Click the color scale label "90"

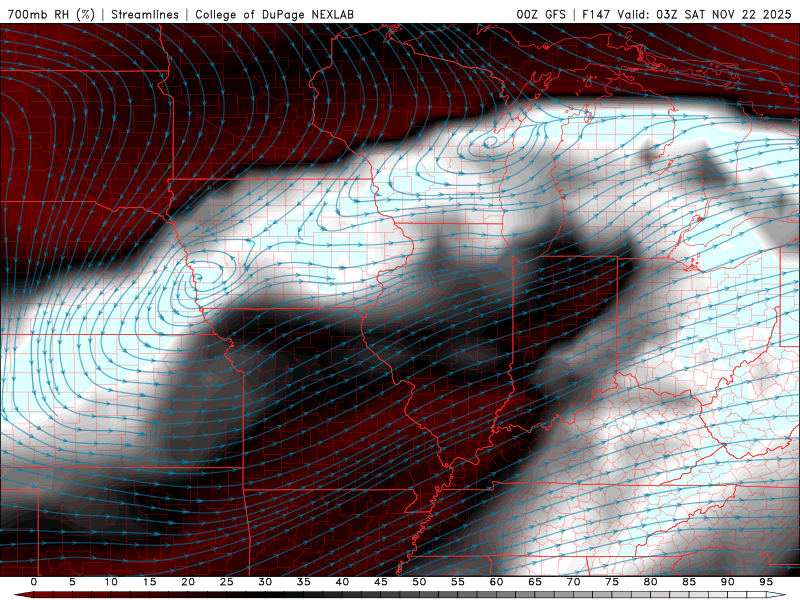click(727, 582)
